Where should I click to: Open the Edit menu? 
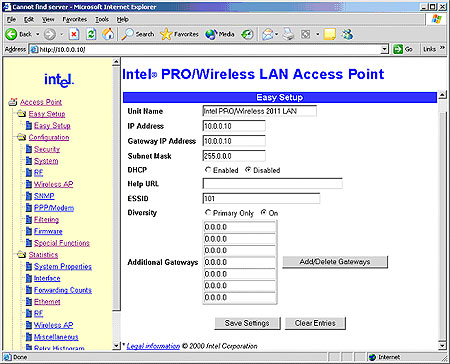coord(29,19)
